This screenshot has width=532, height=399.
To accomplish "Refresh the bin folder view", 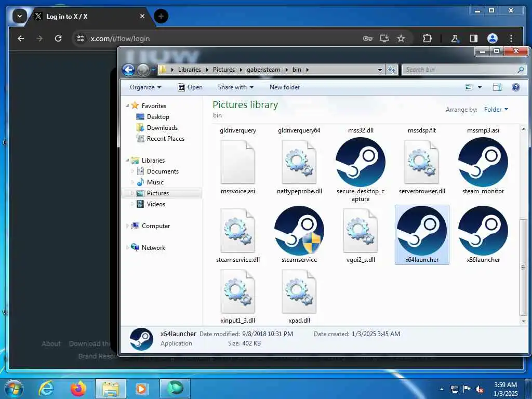I will pos(392,70).
